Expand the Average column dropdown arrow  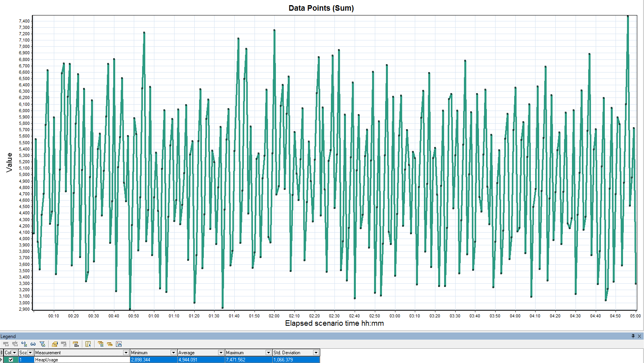[221, 353]
